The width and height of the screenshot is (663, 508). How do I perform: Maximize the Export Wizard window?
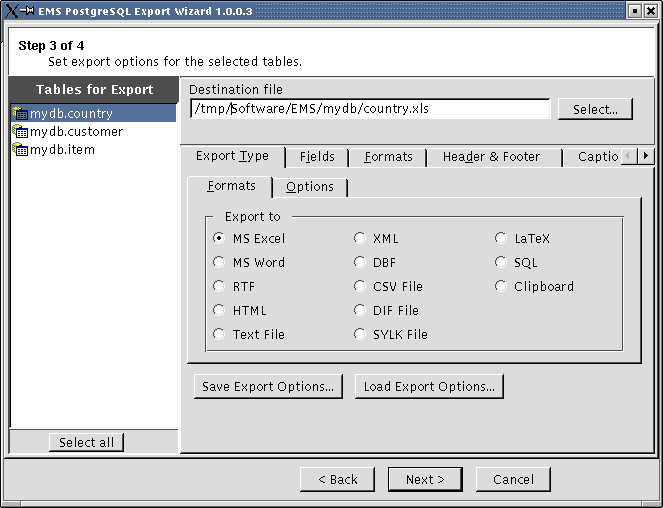635,11
